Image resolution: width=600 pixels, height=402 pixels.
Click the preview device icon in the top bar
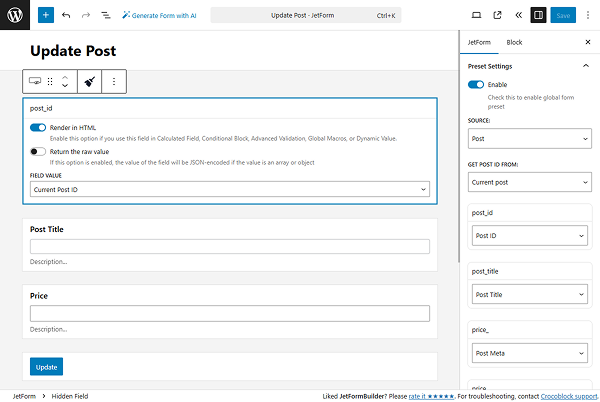pos(476,16)
